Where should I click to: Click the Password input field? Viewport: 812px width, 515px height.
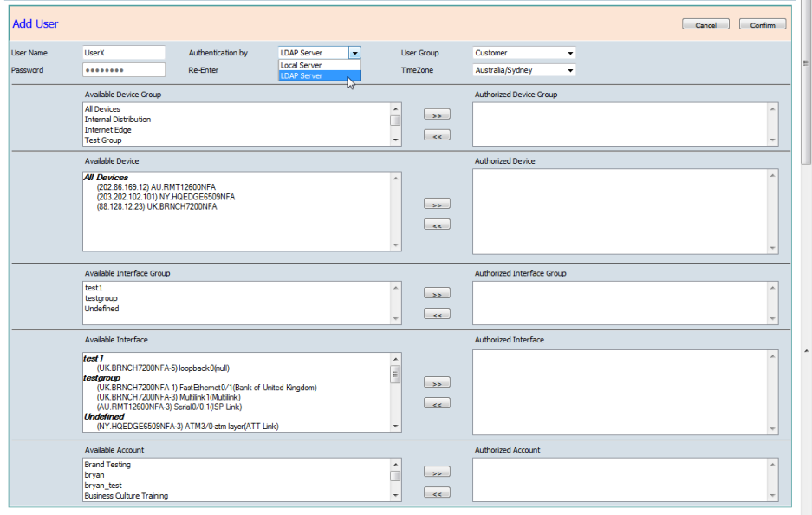[124, 70]
